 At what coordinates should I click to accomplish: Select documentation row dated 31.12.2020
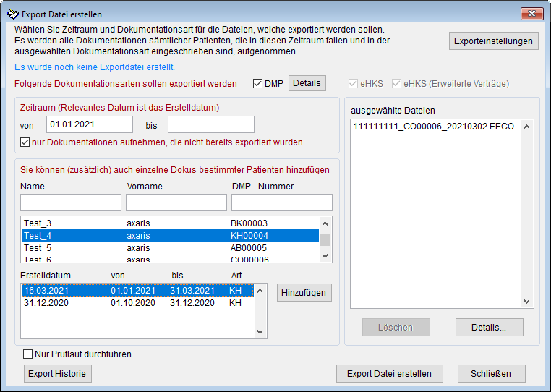tap(137, 303)
